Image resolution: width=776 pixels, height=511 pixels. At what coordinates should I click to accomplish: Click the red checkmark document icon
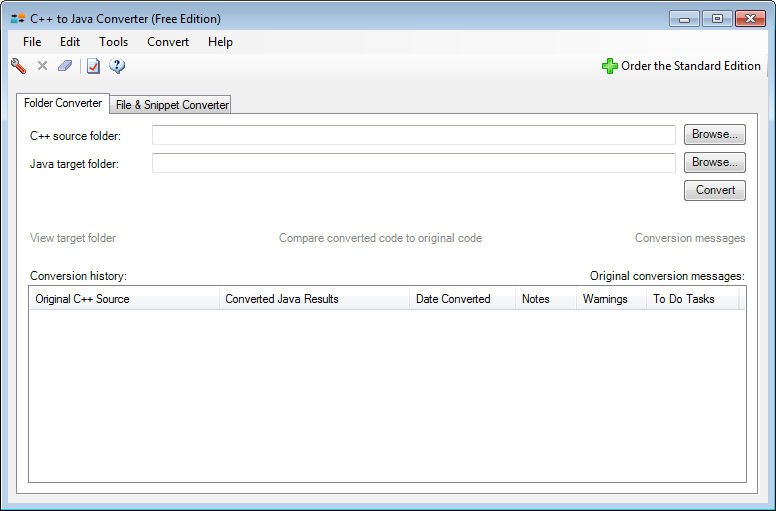click(93, 66)
